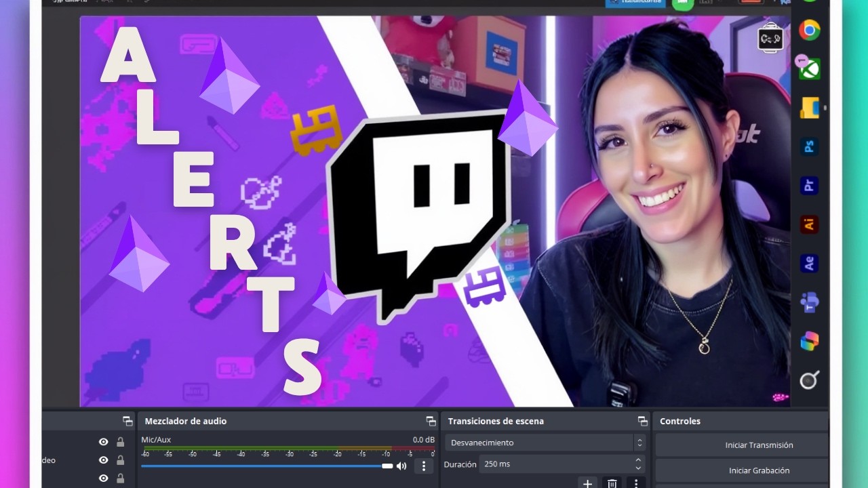Toggle the lock of bottom source row
The height and width of the screenshot is (488, 868).
121,479
